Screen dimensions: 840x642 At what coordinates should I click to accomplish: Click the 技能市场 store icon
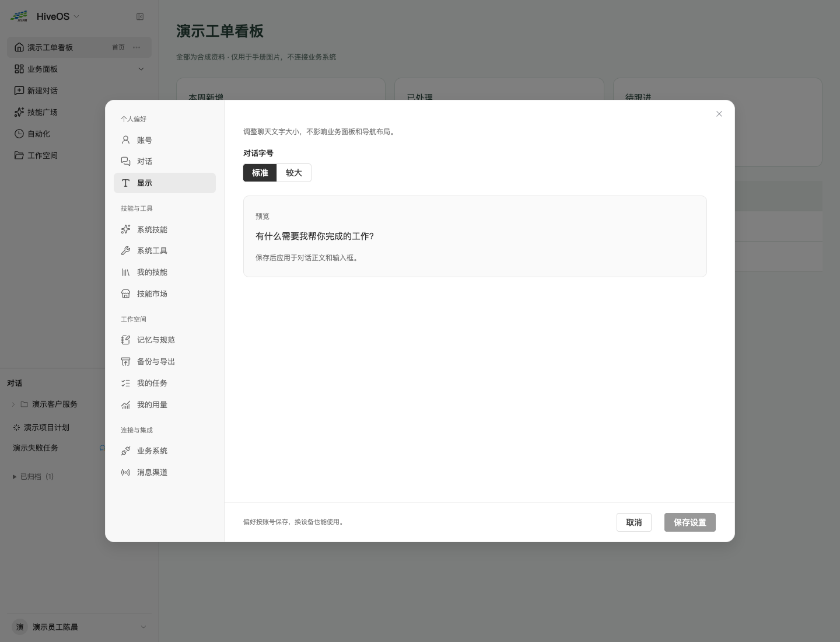(x=125, y=294)
